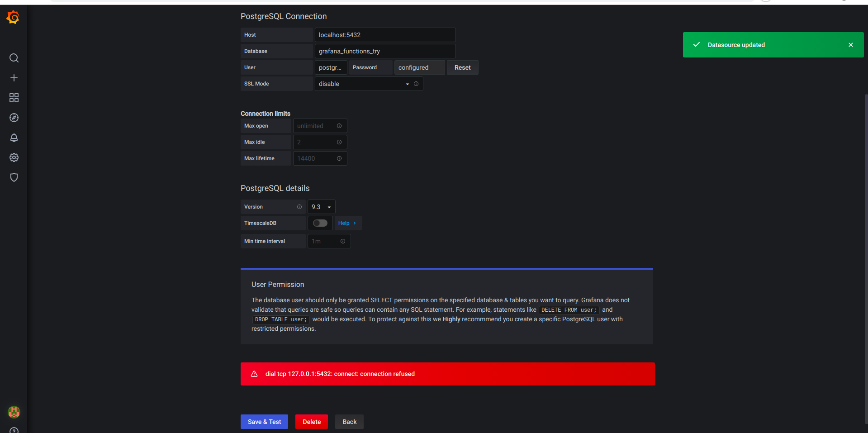The height and width of the screenshot is (433, 868).
Task: Click the Back button
Action: 350,422
